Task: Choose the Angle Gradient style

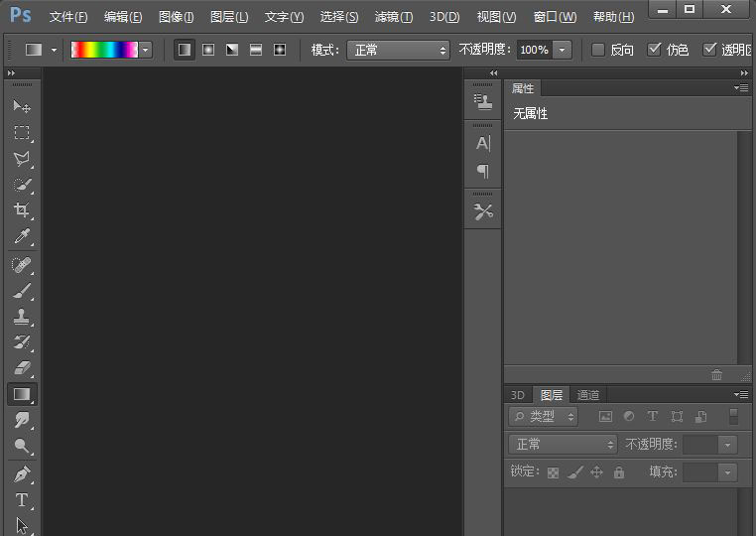Action: pyautogui.click(x=232, y=50)
